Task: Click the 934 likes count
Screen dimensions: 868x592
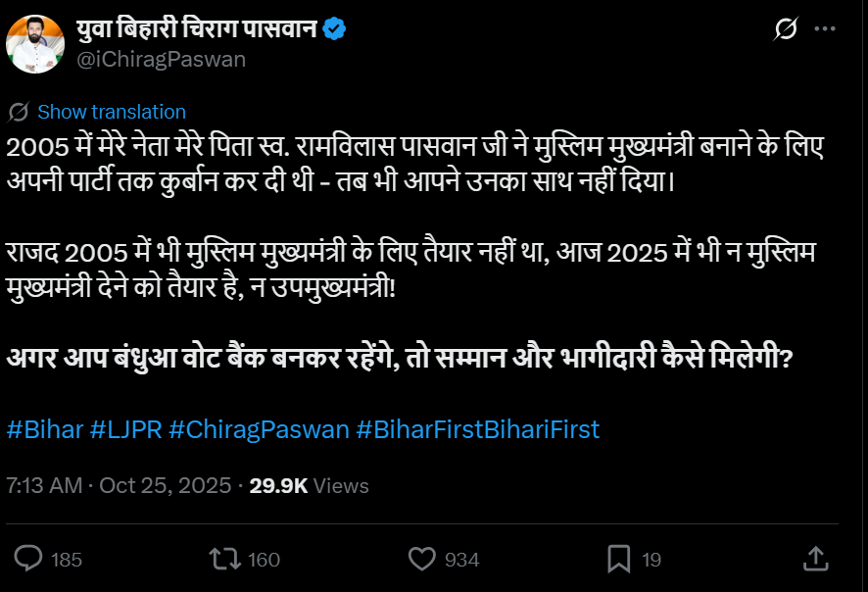Action: pos(461,560)
